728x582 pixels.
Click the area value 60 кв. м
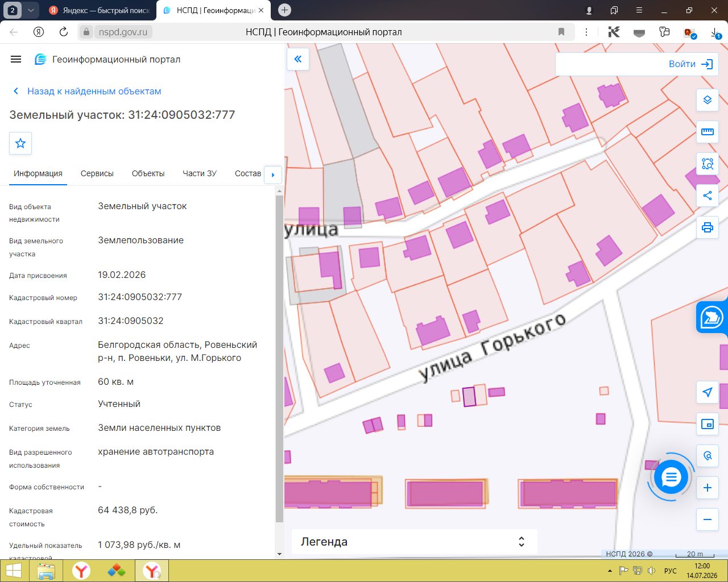pos(116,381)
